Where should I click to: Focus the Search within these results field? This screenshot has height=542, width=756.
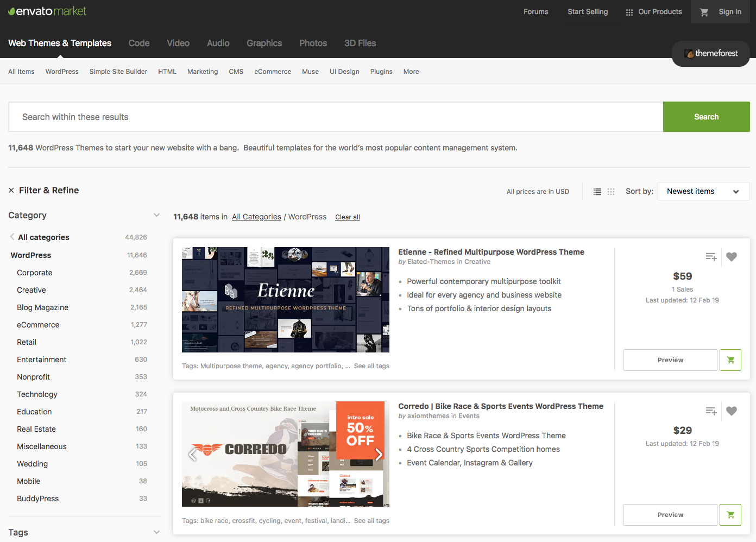[336, 117]
